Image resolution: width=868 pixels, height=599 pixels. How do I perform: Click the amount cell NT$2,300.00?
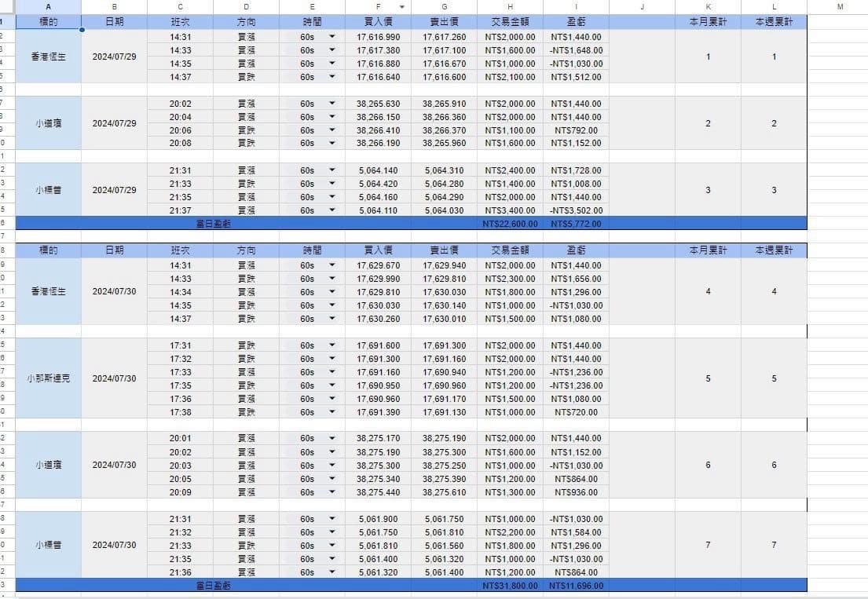pyautogui.click(x=510, y=279)
